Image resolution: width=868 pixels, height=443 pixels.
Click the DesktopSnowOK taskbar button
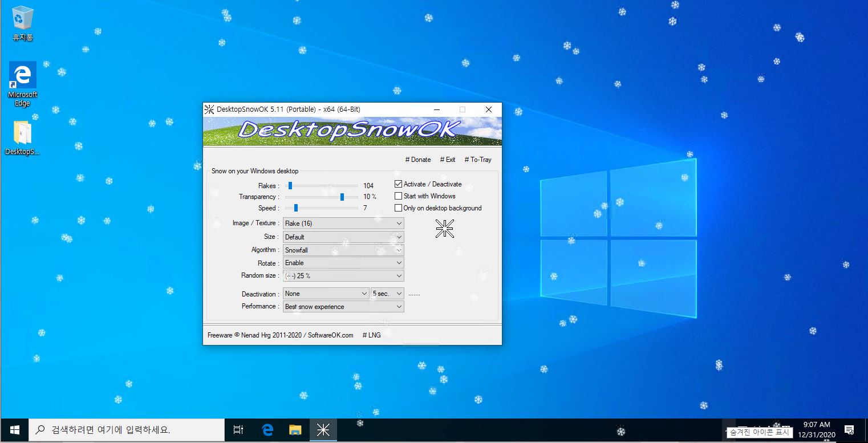(323, 430)
